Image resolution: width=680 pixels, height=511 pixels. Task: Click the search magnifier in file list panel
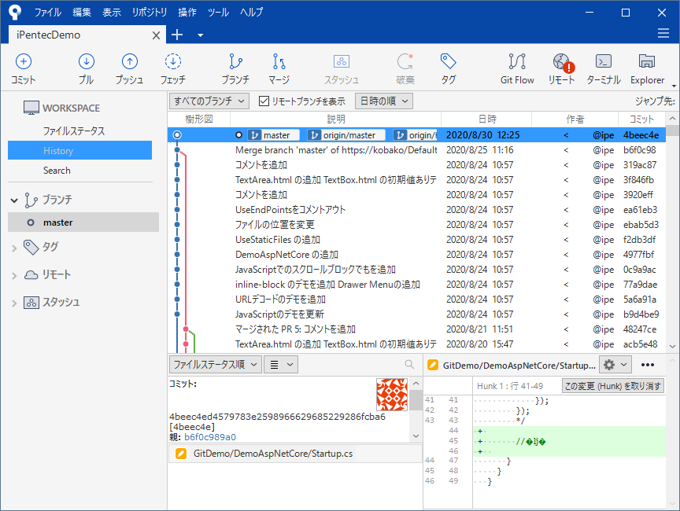point(409,364)
